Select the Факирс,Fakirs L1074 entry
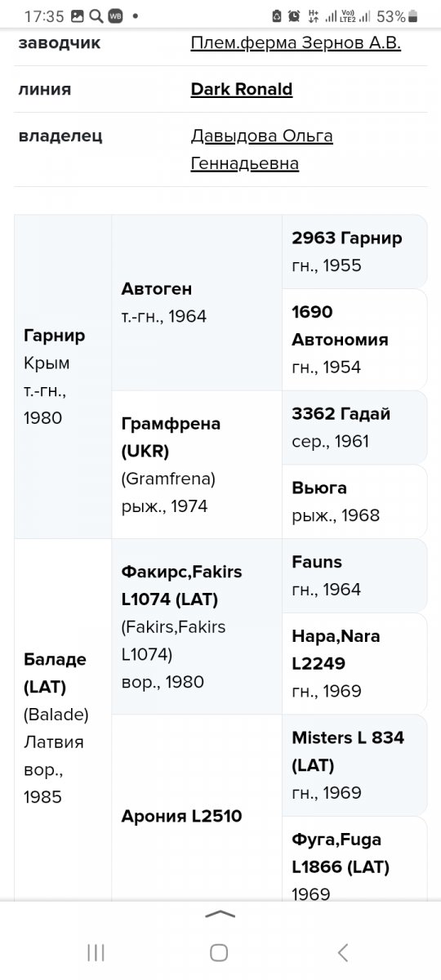 197,626
